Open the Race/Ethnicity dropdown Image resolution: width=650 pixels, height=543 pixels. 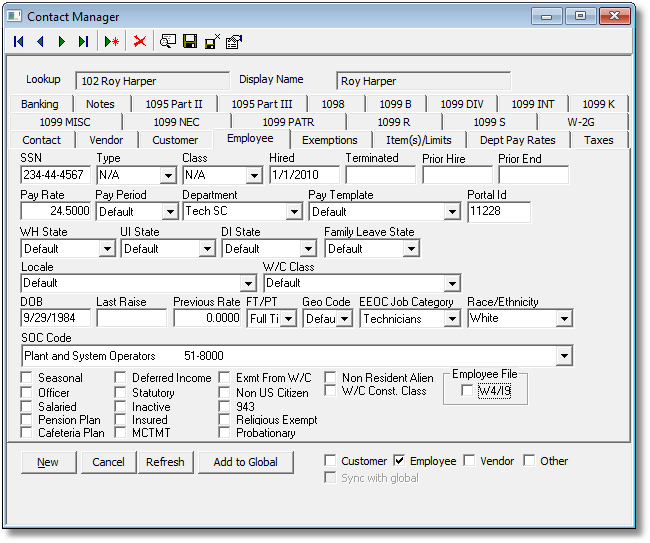564,319
